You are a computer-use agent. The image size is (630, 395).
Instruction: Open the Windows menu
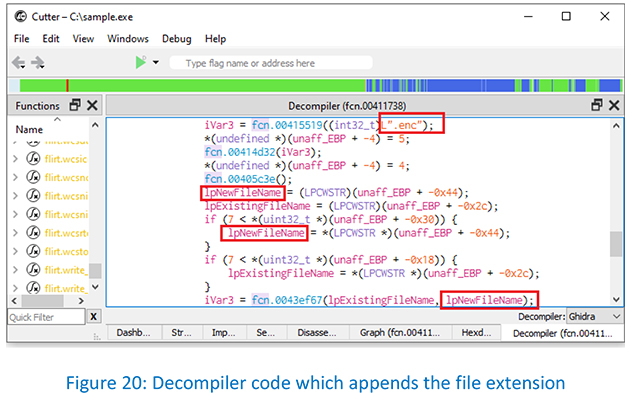pos(128,39)
